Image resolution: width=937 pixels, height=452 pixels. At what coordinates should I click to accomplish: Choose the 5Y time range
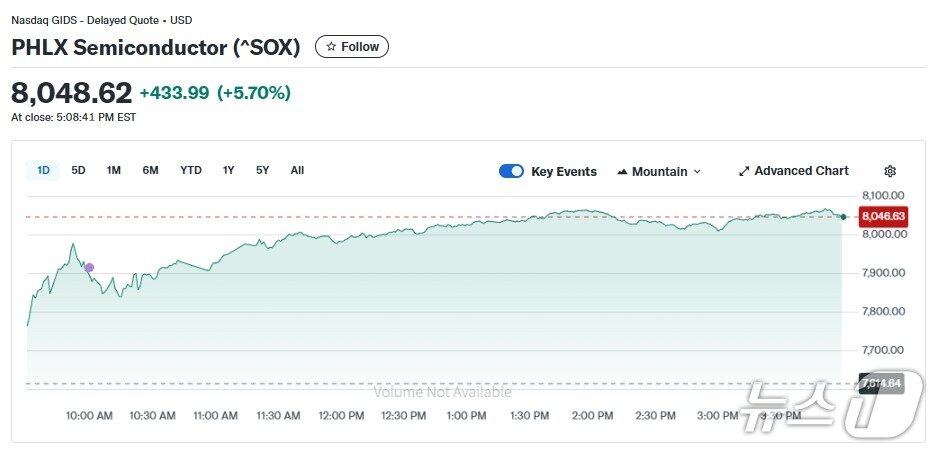point(262,170)
